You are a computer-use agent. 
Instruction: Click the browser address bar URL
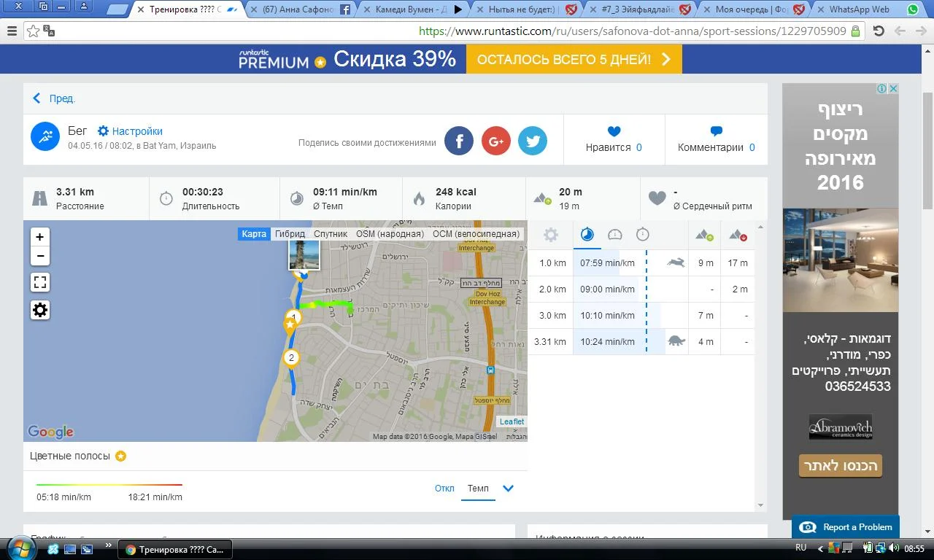tap(633, 31)
